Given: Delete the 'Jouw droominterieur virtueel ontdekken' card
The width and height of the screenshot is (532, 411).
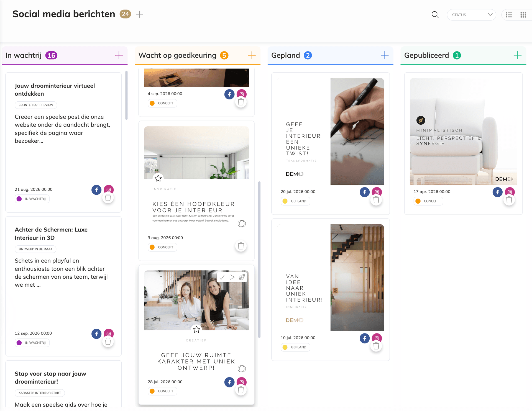Looking at the screenshot, I should pos(108,198).
